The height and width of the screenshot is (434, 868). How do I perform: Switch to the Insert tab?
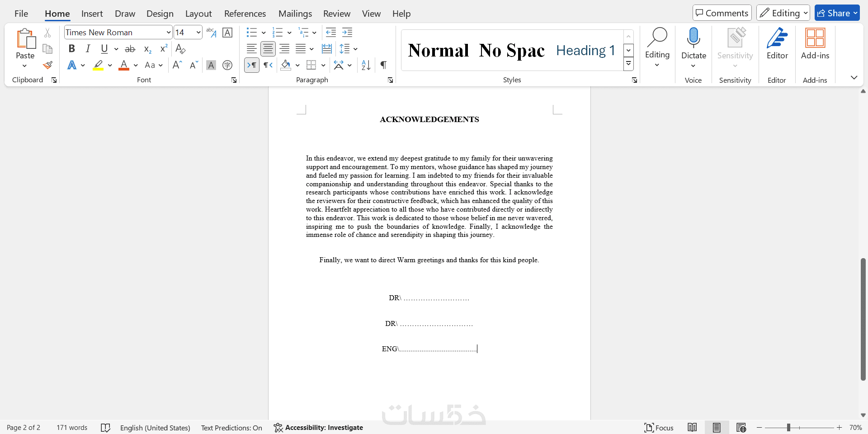pos(92,14)
